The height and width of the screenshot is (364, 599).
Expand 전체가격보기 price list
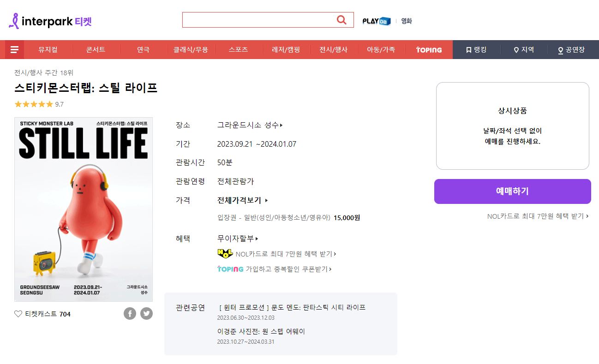(x=242, y=200)
